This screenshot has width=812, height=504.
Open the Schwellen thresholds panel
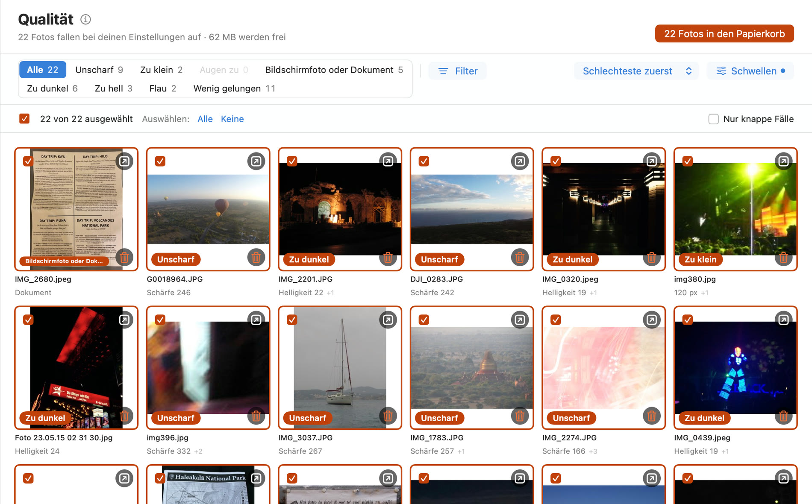[x=750, y=71]
